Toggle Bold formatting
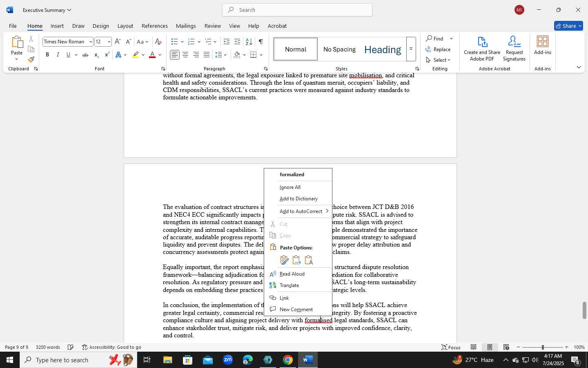Image resolution: width=588 pixels, height=368 pixels. pyautogui.click(x=47, y=55)
